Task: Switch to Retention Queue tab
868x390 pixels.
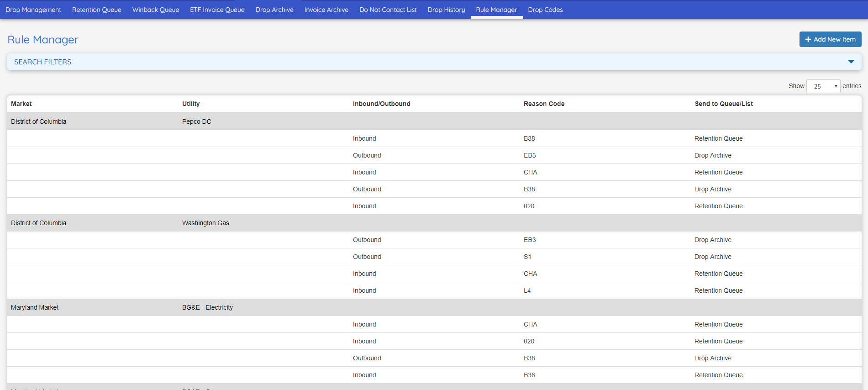Action: [x=97, y=10]
